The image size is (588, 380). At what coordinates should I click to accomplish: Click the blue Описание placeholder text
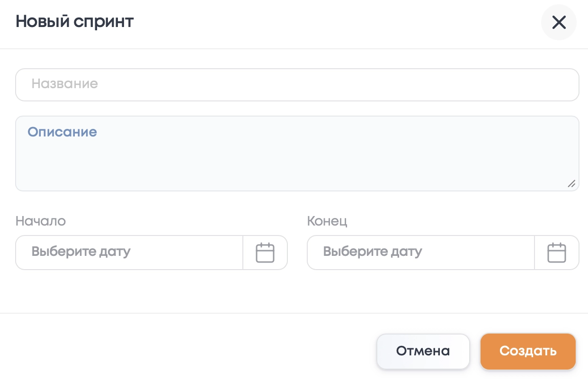(x=62, y=132)
